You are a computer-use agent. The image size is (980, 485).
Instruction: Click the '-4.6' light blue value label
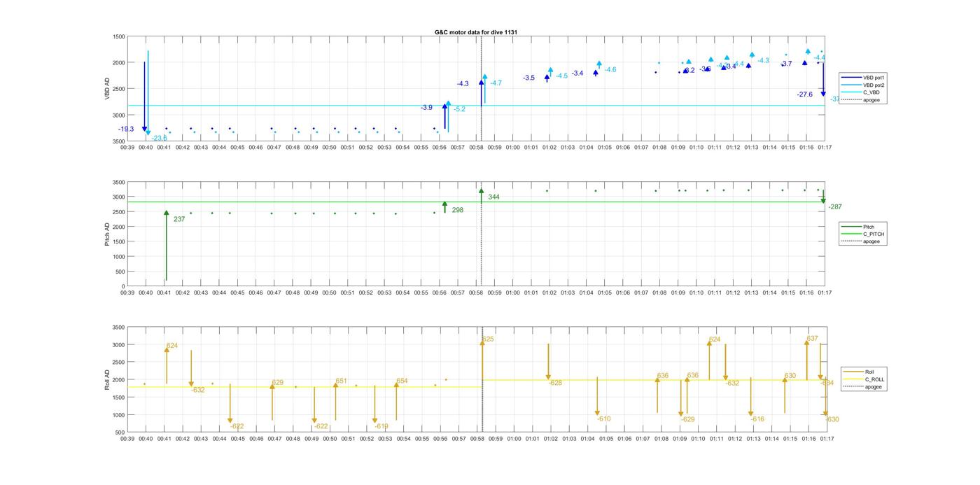click(610, 69)
